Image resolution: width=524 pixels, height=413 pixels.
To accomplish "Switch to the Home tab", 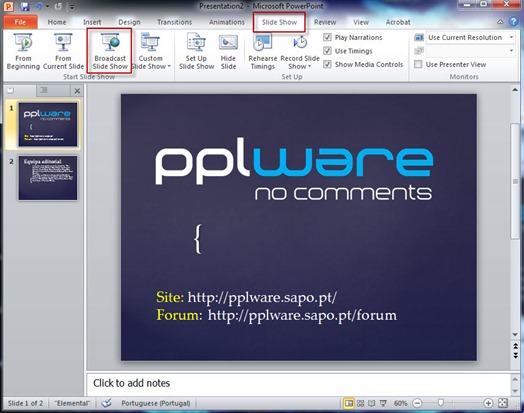I will (x=57, y=22).
